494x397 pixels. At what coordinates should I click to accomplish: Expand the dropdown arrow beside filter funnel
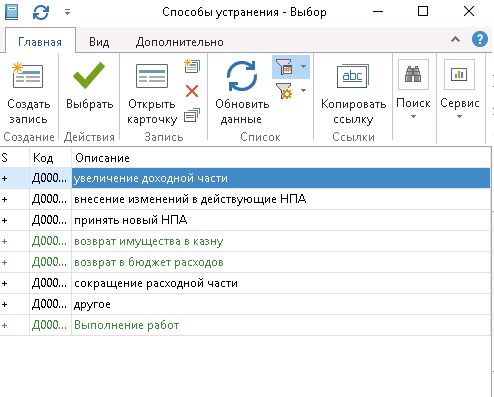click(x=303, y=66)
